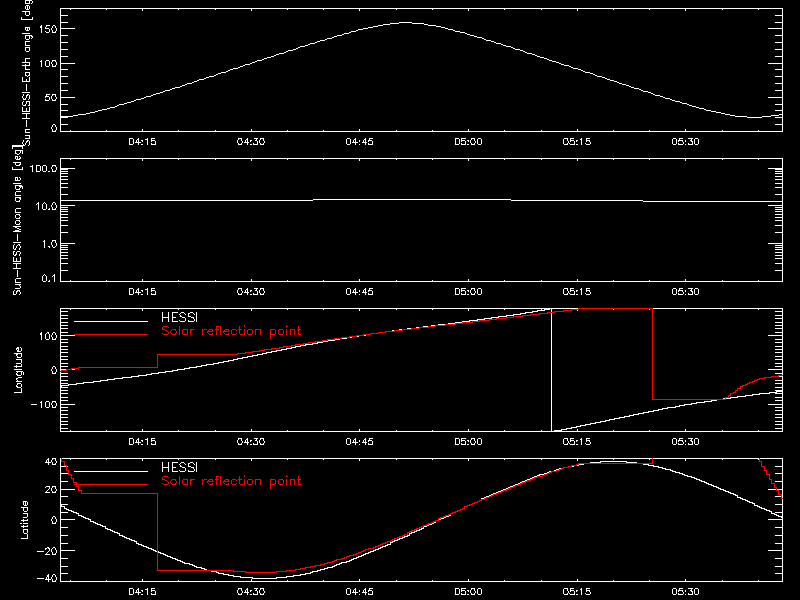Click Solar reflection point legend in Latitude plot
The width and height of the screenshot is (800, 600).
[x=231, y=481]
